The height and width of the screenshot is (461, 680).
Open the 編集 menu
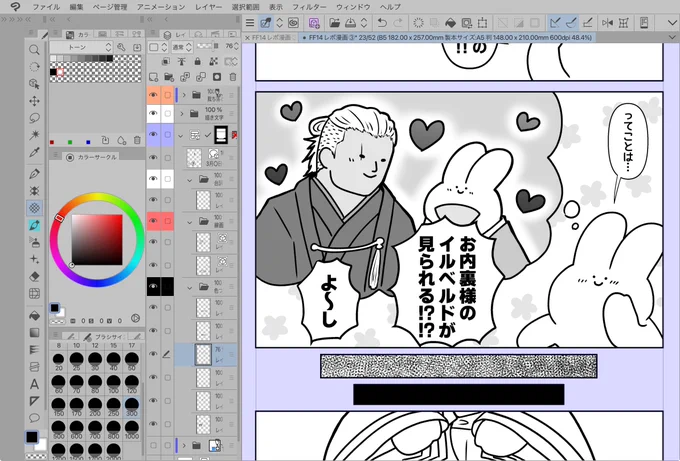[x=76, y=7]
